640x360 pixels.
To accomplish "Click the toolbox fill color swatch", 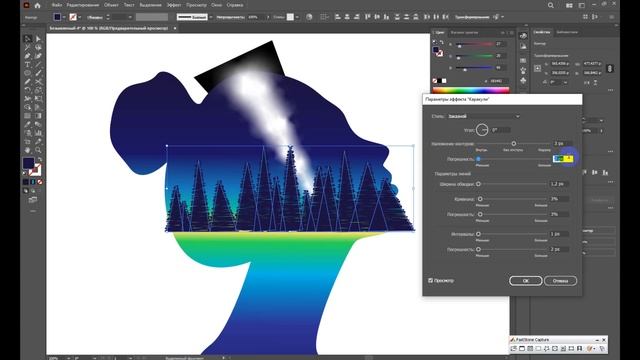I will point(28,163).
